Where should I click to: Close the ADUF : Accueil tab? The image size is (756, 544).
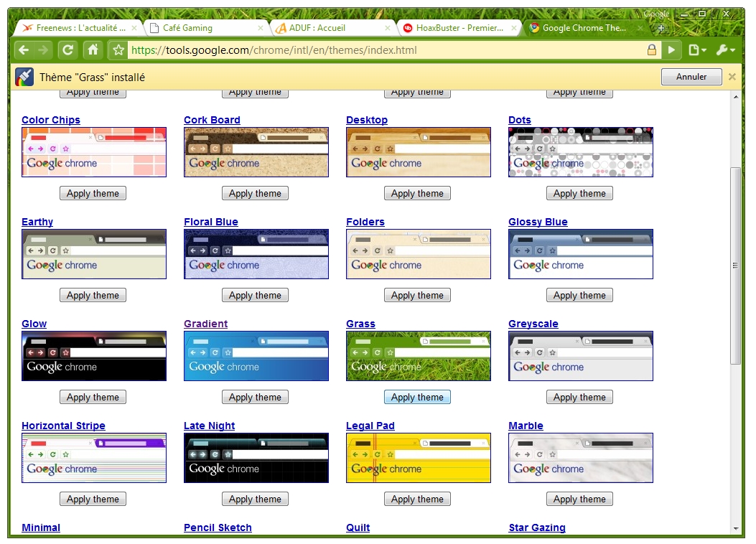[387, 28]
